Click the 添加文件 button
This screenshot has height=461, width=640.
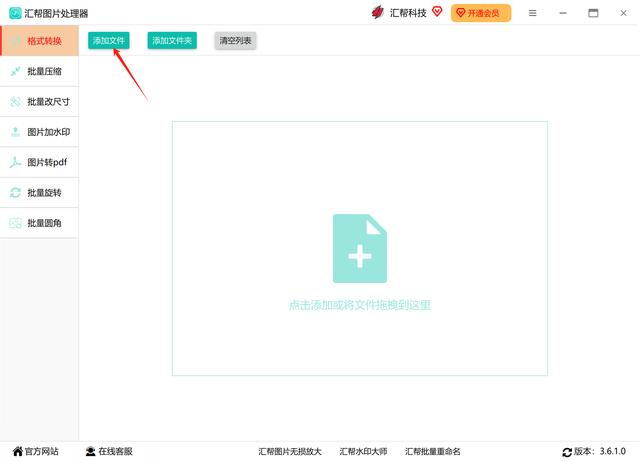tap(109, 40)
